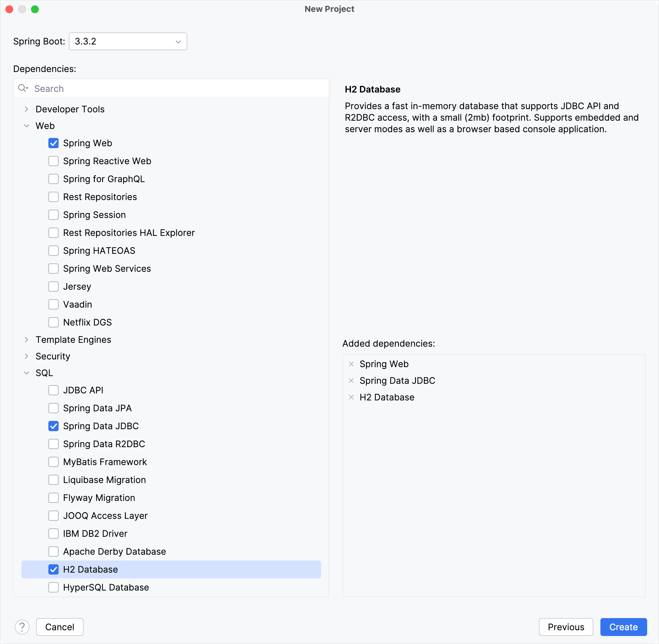This screenshot has width=659, height=644.
Task: Click the search dependencies input field
Action: tap(171, 88)
